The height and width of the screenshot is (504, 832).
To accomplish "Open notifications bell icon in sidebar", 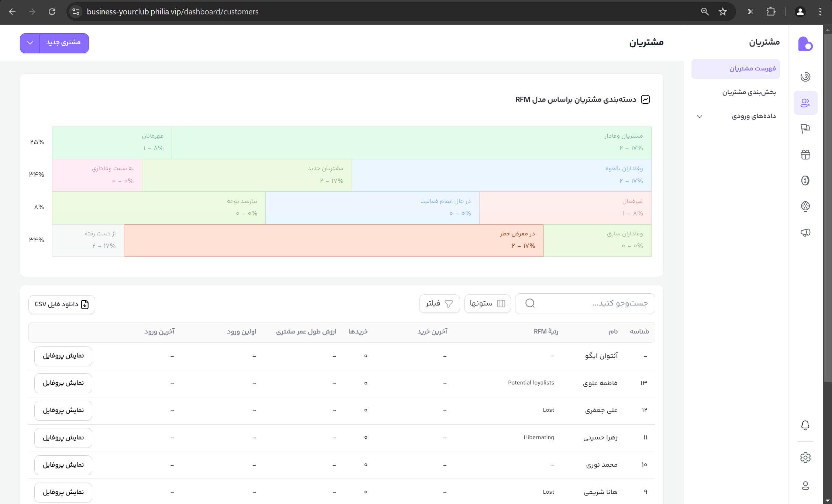I will [805, 425].
